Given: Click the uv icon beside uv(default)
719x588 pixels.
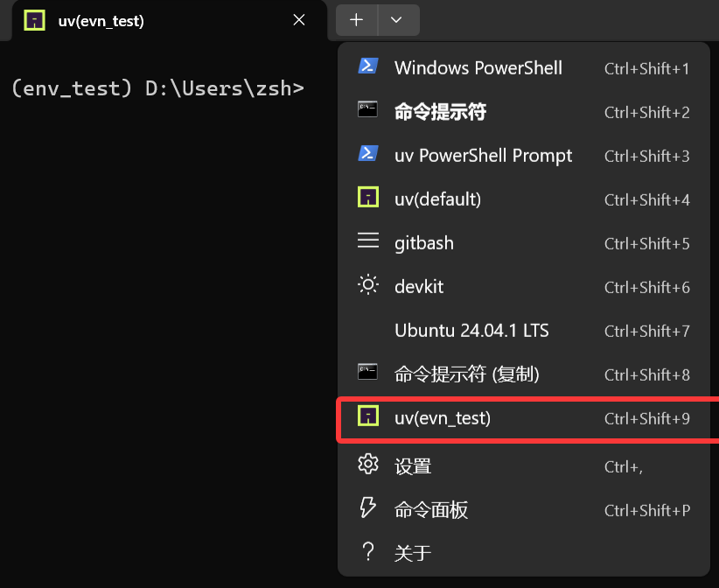Looking at the screenshot, I should point(368,197).
